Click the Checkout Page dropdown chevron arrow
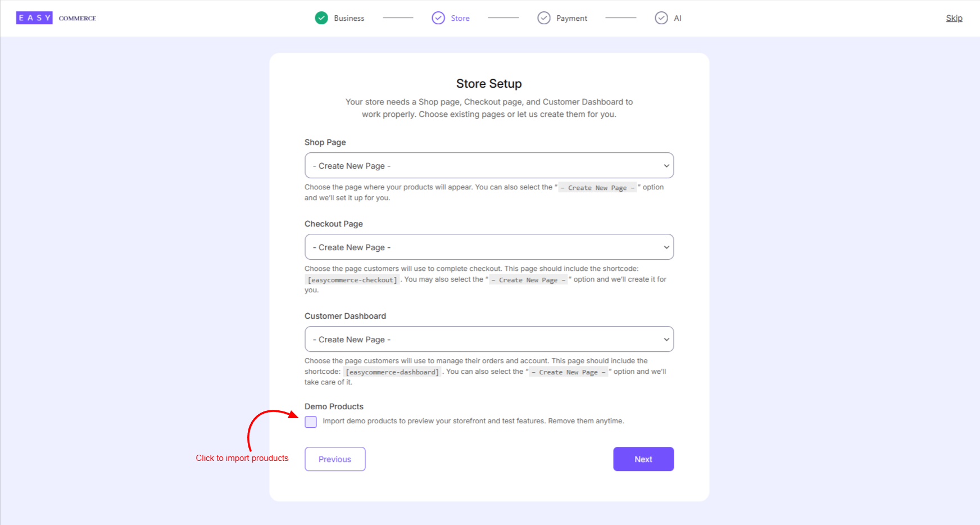Viewport: 980px width, 525px height. point(666,247)
